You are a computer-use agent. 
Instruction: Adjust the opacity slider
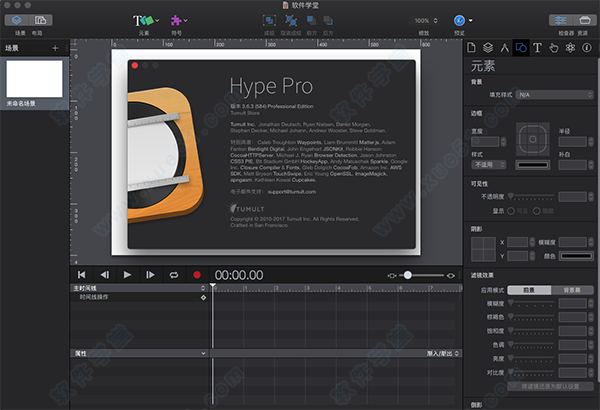pyautogui.click(x=532, y=197)
